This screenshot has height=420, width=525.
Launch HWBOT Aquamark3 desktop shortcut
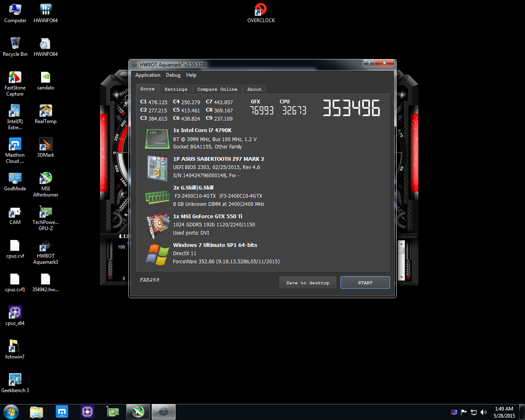pyautogui.click(x=46, y=252)
